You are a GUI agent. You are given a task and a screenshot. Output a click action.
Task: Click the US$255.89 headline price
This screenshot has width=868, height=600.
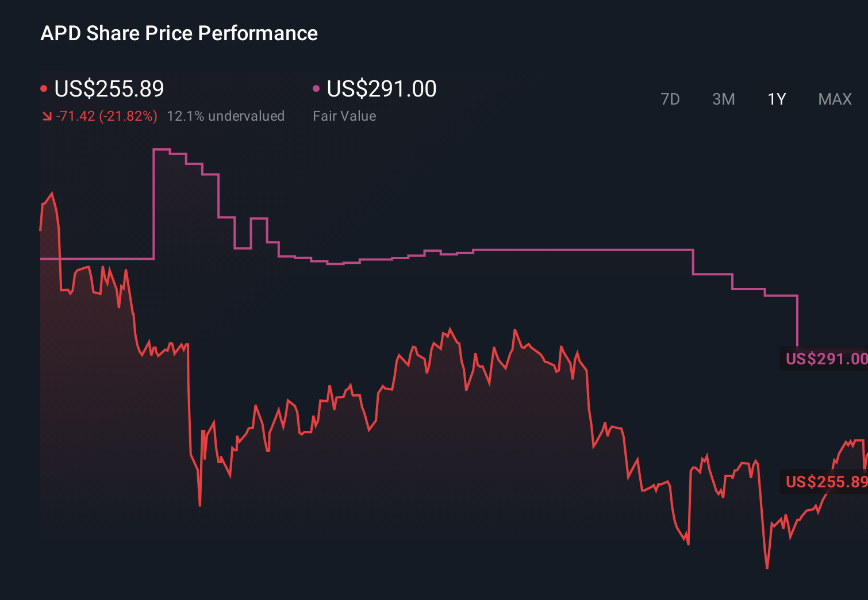(109, 89)
